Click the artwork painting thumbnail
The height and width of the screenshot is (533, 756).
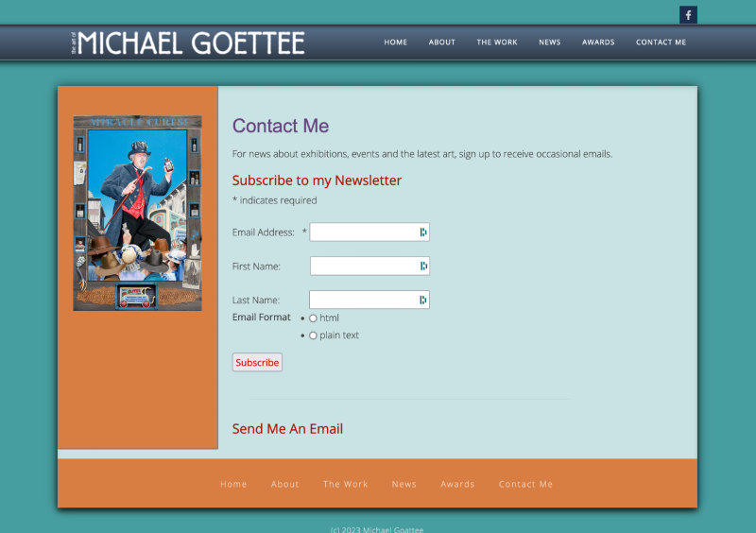(x=137, y=213)
